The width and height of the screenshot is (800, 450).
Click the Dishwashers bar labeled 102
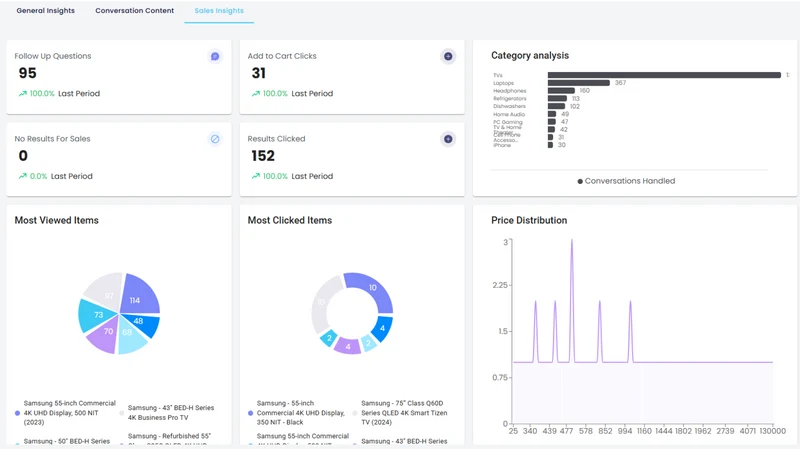556,106
